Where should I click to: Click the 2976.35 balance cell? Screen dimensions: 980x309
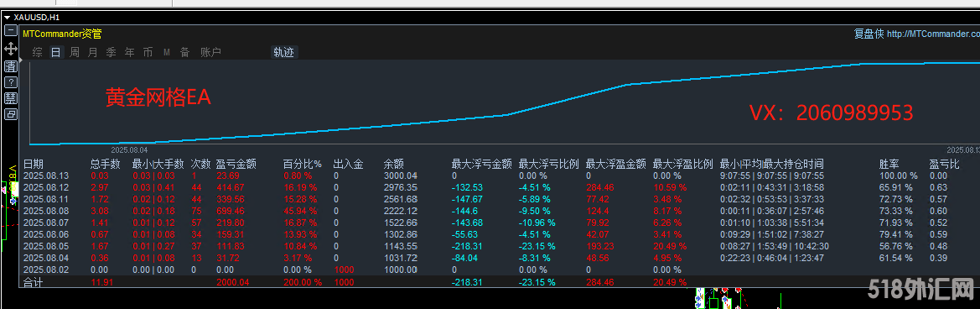401,187
